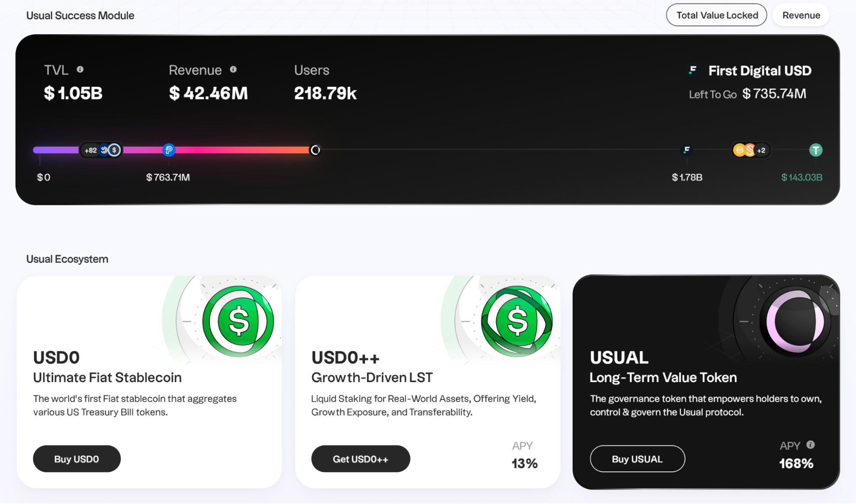Click the gray dollar coin next to +82
Viewport: 856px width, 504px height.
tap(114, 150)
